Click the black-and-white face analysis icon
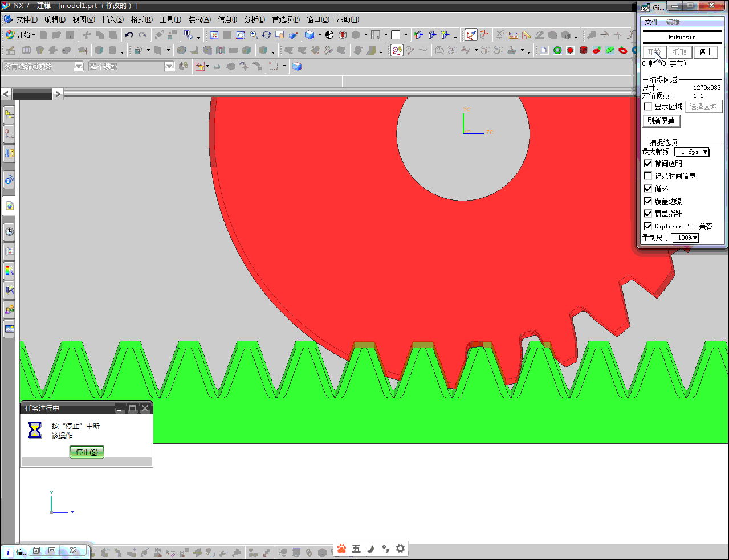729x560 pixels. pyautogui.click(x=329, y=35)
